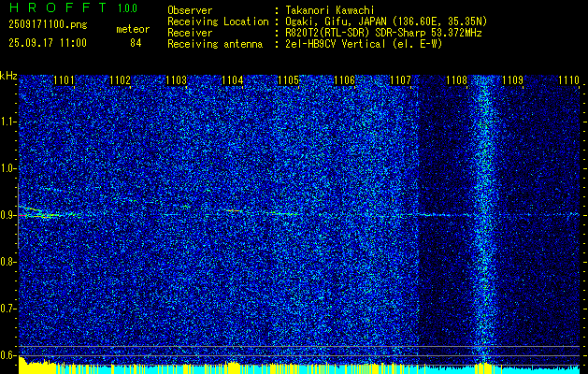This screenshot has width=588, height=374.
Task: Click the 0.8 kHz frequency label
Action: pos(8,262)
